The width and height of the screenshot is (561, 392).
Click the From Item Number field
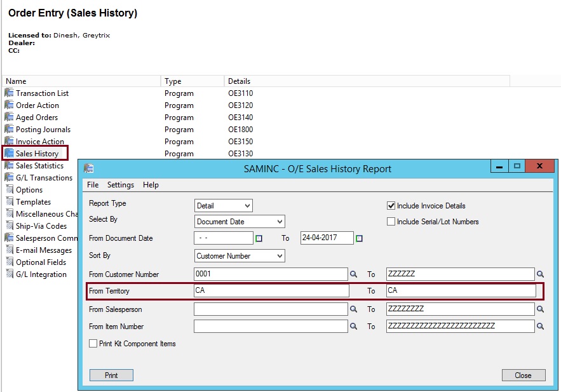[271, 326]
